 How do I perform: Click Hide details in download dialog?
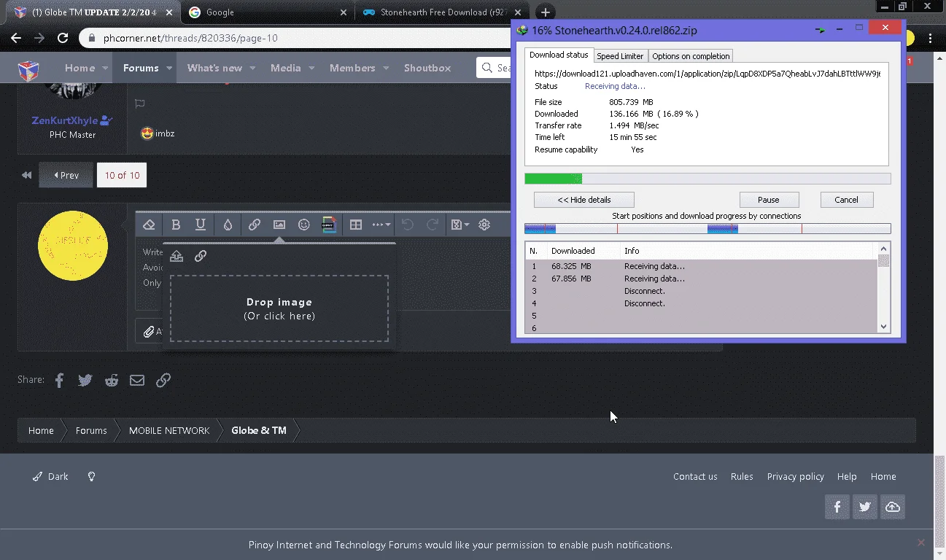(584, 200)
